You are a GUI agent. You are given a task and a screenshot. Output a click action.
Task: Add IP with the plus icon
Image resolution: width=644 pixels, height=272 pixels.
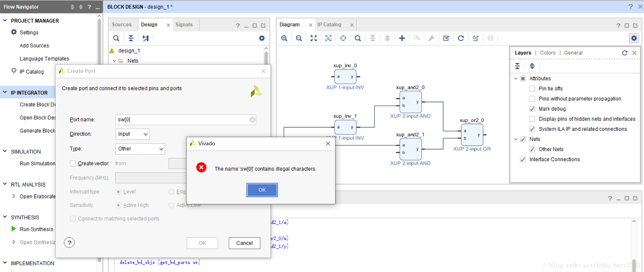pyautogui.click(x=402, y=38)
